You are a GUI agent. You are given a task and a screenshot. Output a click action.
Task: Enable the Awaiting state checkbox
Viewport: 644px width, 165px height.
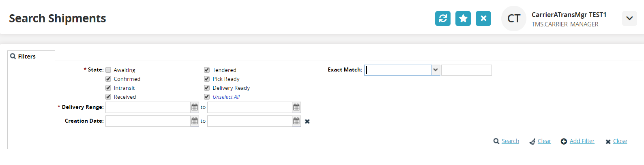tap(108, 70)
